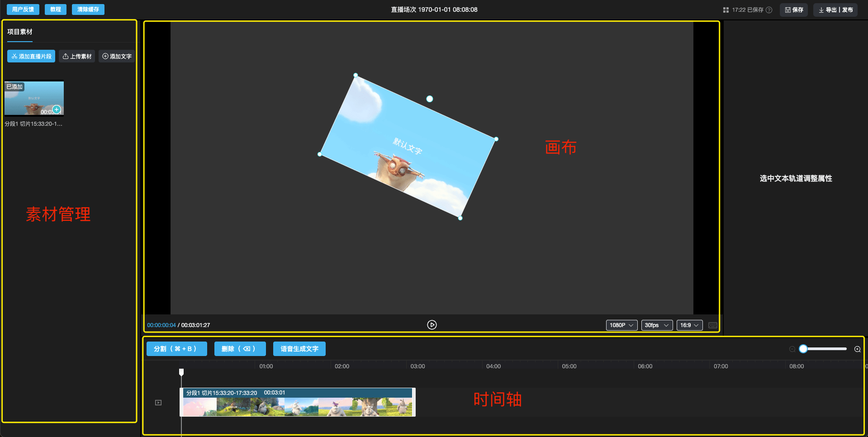This screenshot has height=437, width=868.
Task: Open the 30fps frame rate dropdown
Action: (x=657, y=325)
